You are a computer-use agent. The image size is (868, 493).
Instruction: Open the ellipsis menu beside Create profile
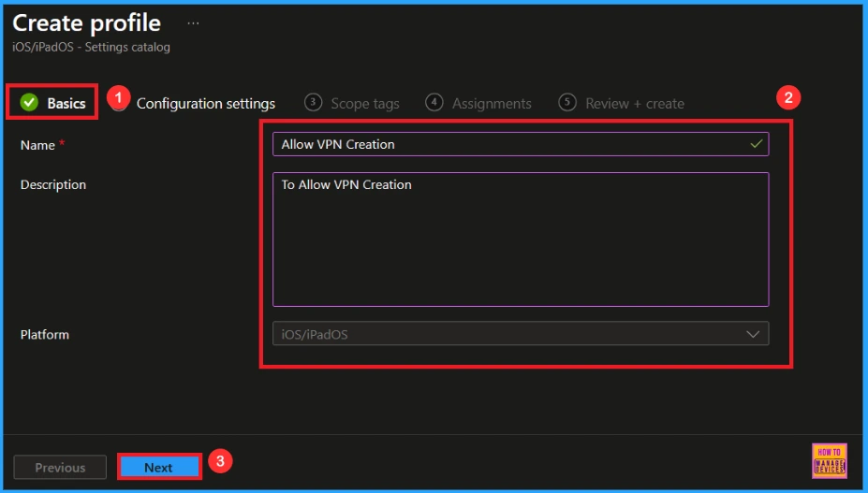click(193, 22)
